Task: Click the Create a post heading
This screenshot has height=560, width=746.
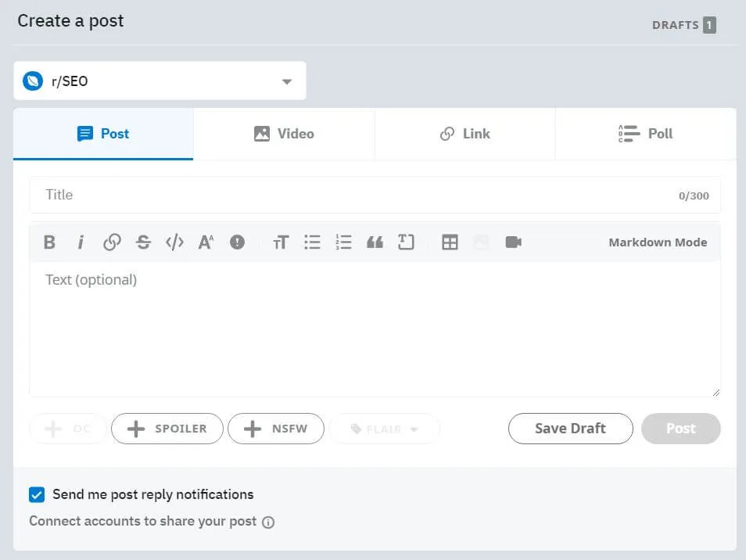Action: tap(70, 21)
